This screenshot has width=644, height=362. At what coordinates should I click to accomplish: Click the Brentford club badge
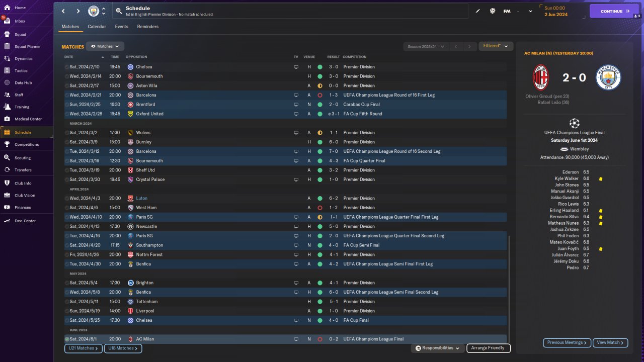coord(130,104)
